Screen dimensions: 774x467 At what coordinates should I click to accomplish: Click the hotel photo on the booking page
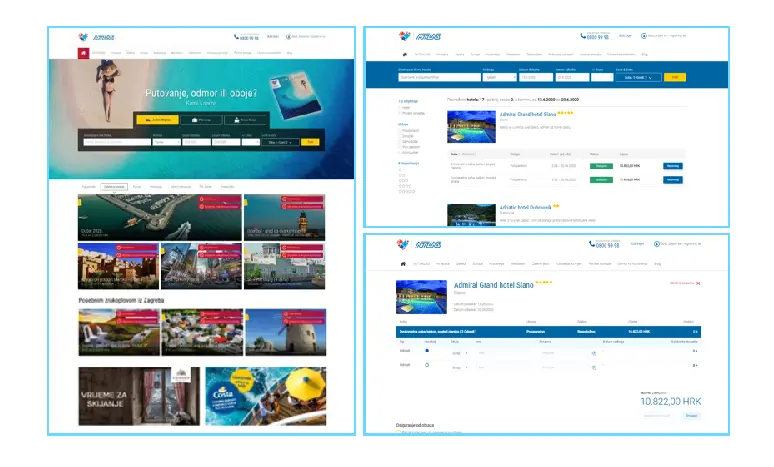[x=421, y=297]
